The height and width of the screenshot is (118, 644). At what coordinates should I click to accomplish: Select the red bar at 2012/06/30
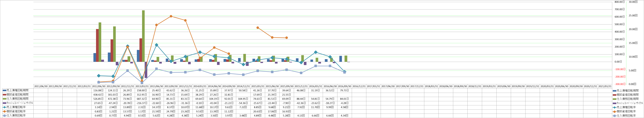(x=97, y=45)
